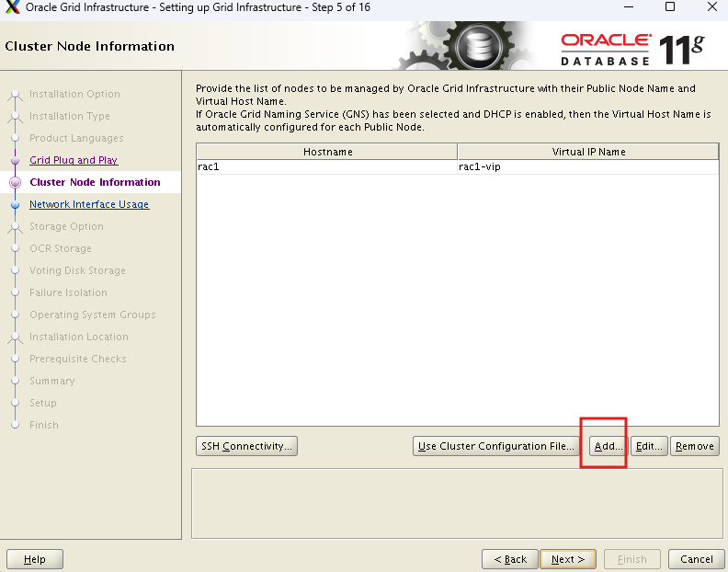Open SSH Connectivity settings
The height and width of the screenshot is (572, 728).
[x=246, y=446]
